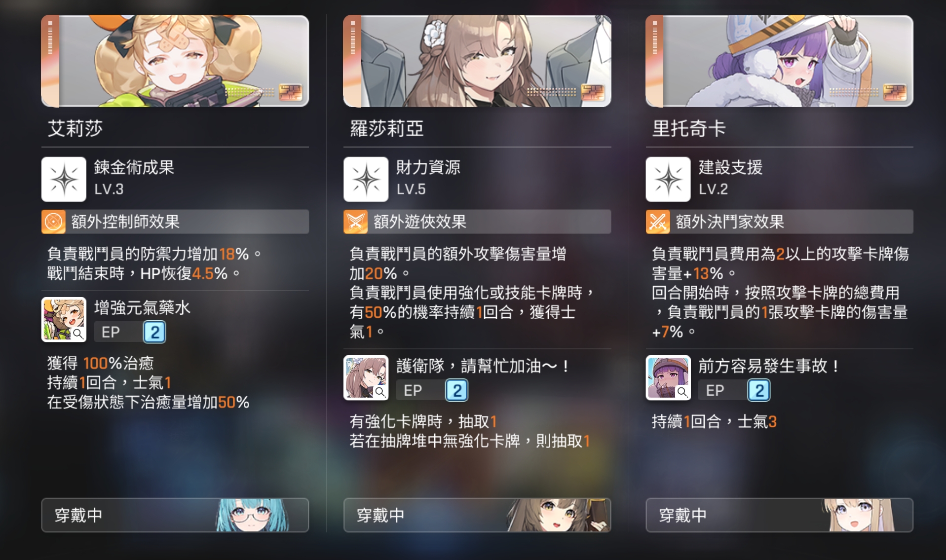Click the 額外遊俠效果 header bar
Viewport: 946px width, 560px height.
pos(477,222)
